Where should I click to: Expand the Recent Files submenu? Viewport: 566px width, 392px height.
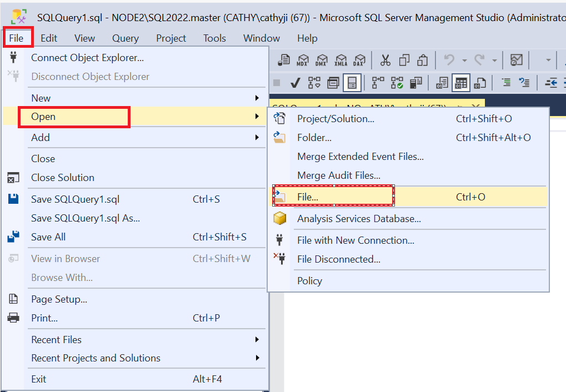(x=257, y=339)
